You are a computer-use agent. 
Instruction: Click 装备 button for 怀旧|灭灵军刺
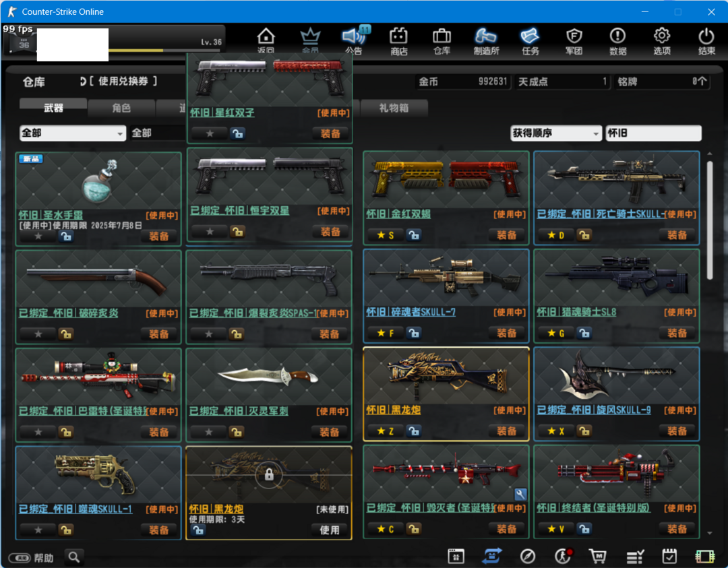329,432
